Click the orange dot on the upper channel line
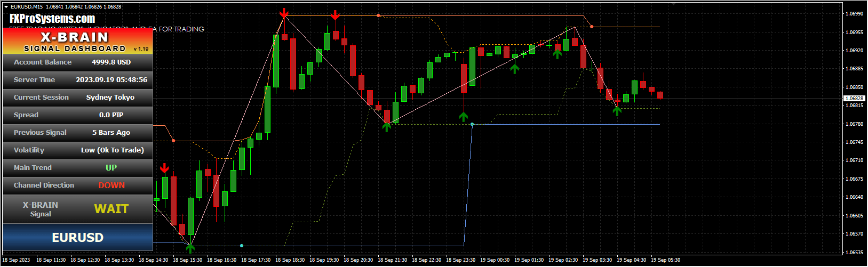Screen dimensions: 868x267 coord(378,15)
